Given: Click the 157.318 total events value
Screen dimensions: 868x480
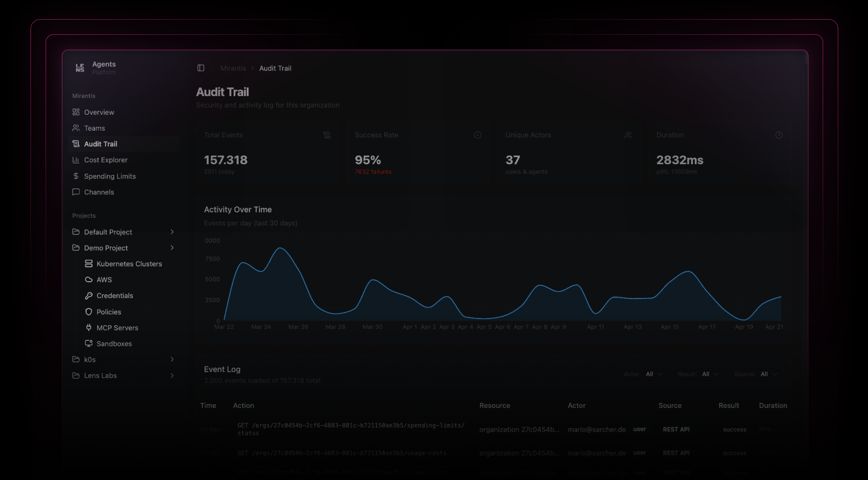Looking at the screenshot, I should [x=226, y=160].
